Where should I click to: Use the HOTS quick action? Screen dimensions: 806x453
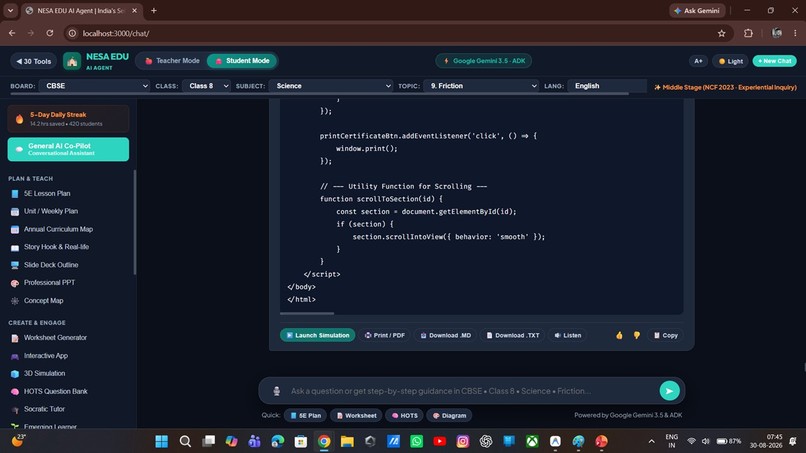[x=404, y=415]
